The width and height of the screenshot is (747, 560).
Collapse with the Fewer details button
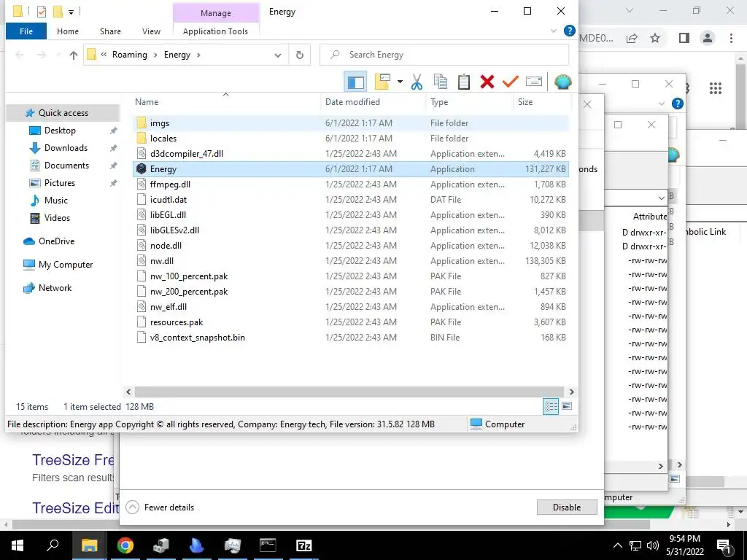click(160, 507)
